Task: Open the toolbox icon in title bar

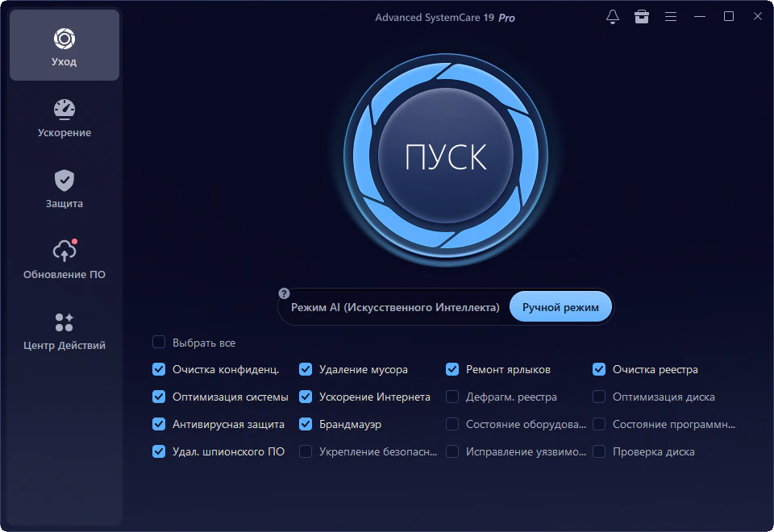Action: pos(642,16)
